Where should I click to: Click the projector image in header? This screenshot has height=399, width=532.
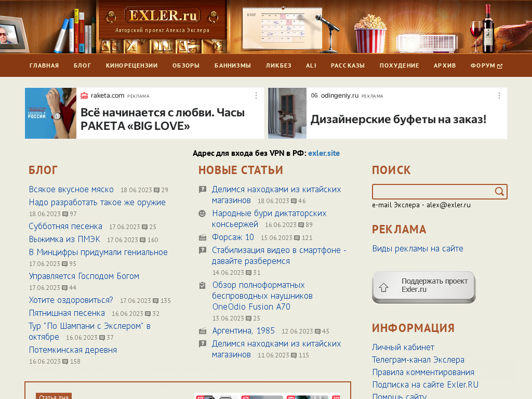pyautogui.click(x=427, y=43)
